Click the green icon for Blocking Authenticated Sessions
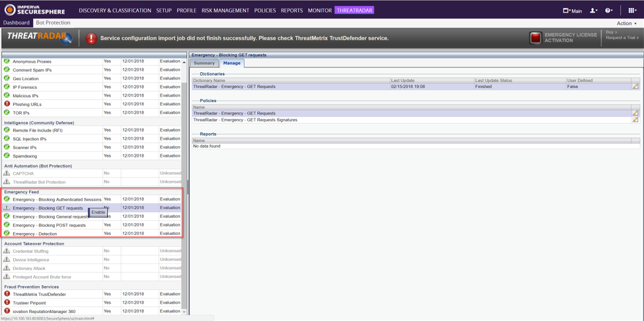This screenshot has width=644, height=321. [7, 199]
